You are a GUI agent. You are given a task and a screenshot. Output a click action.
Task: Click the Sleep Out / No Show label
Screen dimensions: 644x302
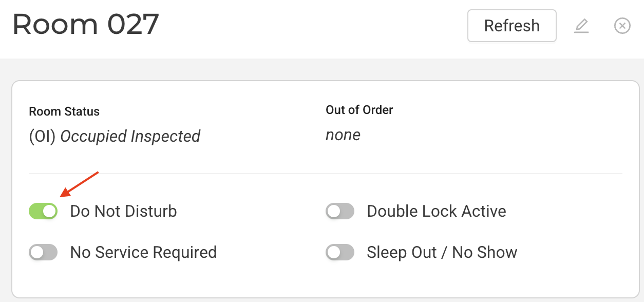(441, 252)
